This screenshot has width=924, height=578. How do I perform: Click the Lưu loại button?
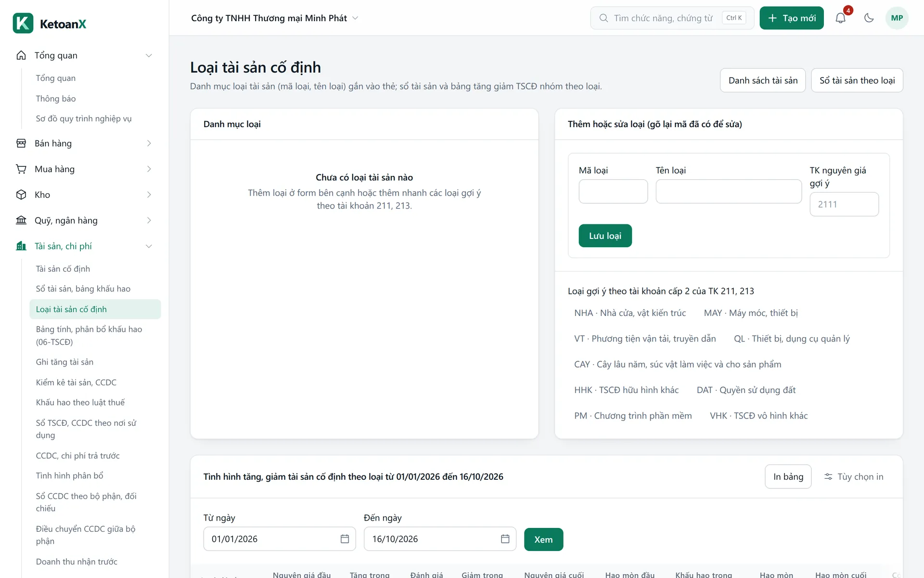coord(605,236)
